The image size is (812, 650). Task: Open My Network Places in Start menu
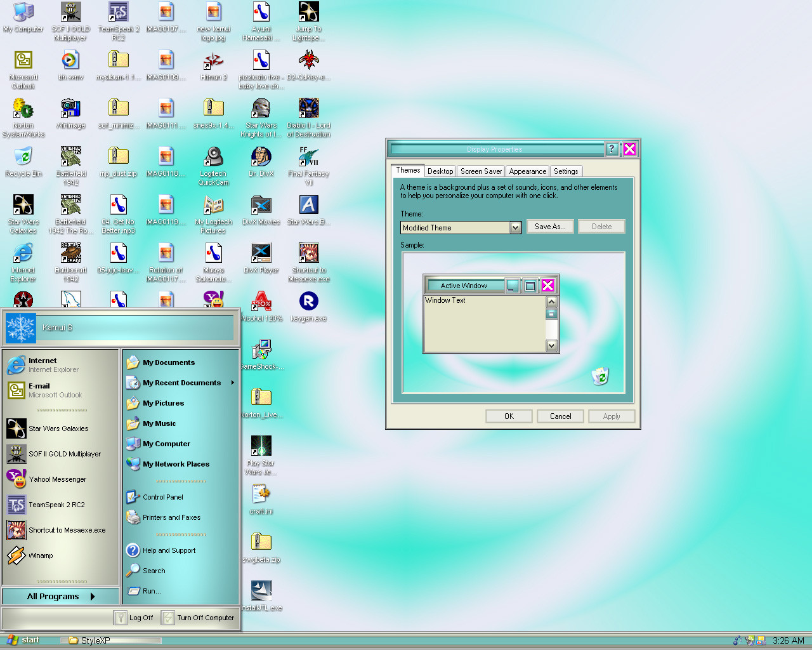[181, 464]
